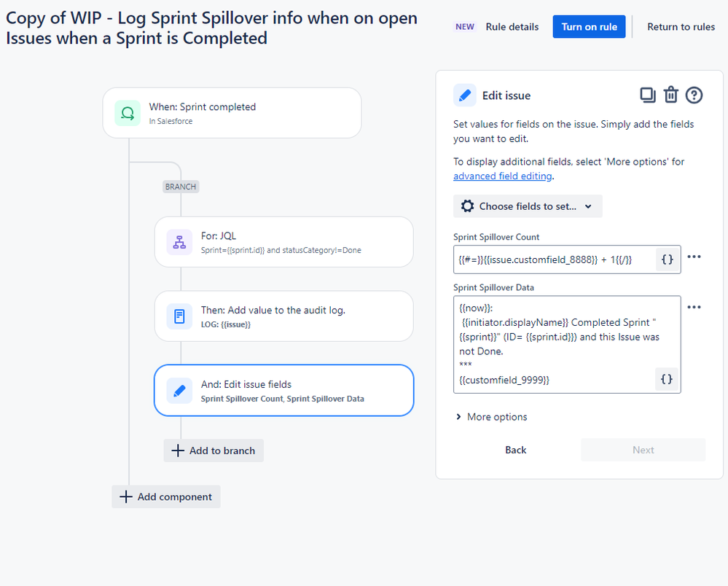Screen dimensions: 728x586
Task: Turn on rule
Action: coord(589,27)
